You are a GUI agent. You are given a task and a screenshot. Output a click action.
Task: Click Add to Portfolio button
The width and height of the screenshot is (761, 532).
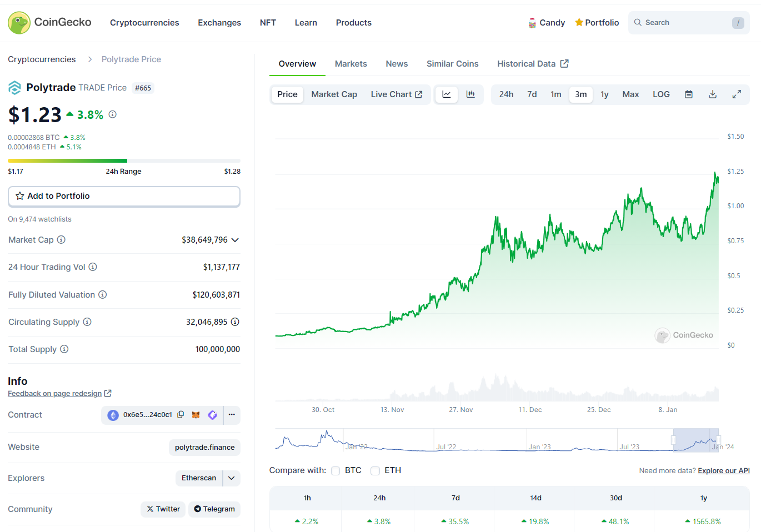(x=124, y=196)
